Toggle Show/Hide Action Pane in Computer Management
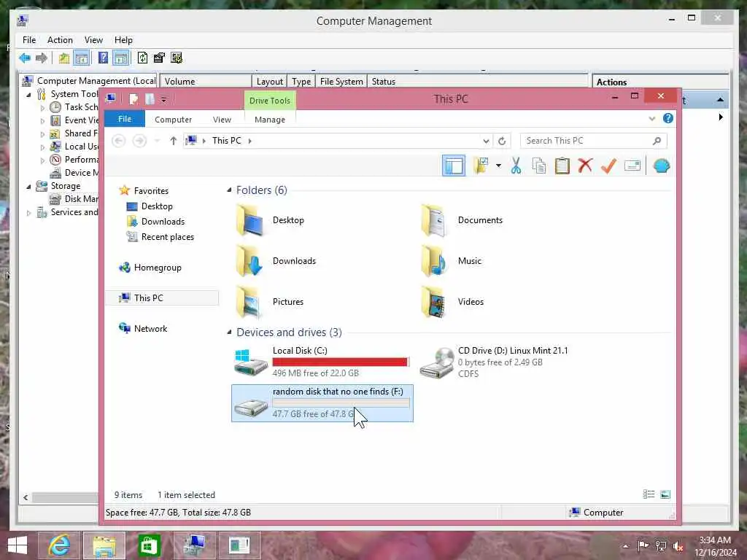 (121, 58)
